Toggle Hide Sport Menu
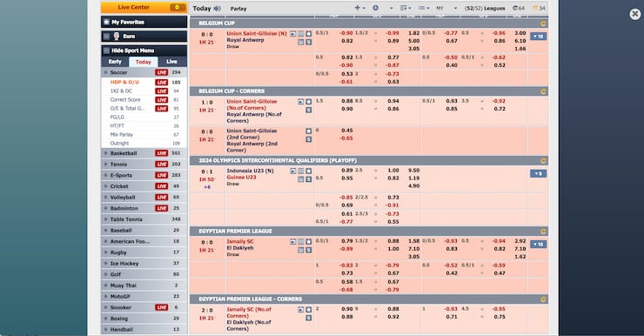Screen dimensions: 644x336 144,50
